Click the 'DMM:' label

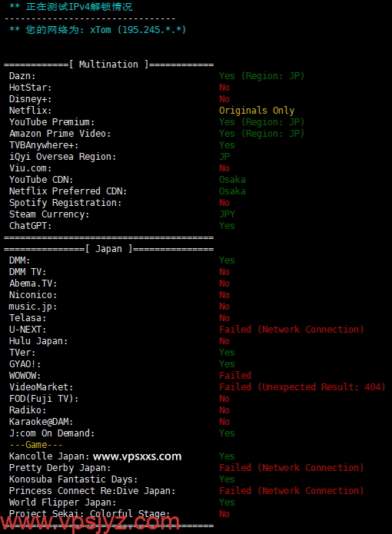pyautogui.click(x=20, y=260)
